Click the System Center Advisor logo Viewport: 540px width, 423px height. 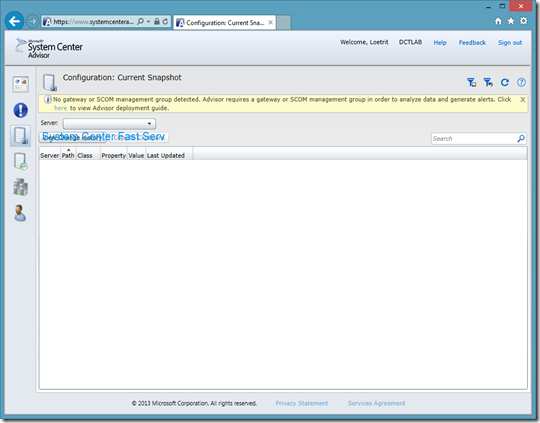(49, 48)
